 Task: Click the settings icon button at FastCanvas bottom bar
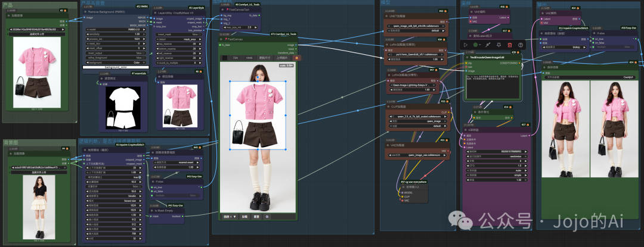coord(267,217)
